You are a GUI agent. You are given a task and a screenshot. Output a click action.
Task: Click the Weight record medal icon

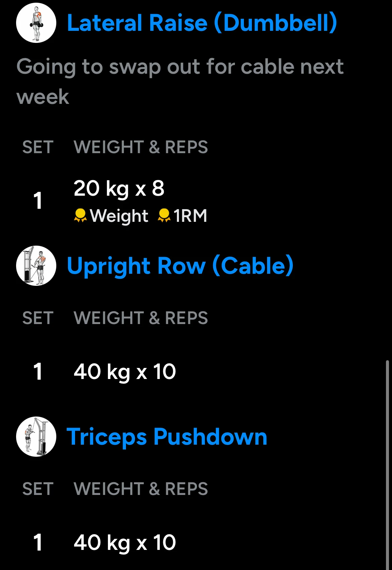tap(80, 215)
